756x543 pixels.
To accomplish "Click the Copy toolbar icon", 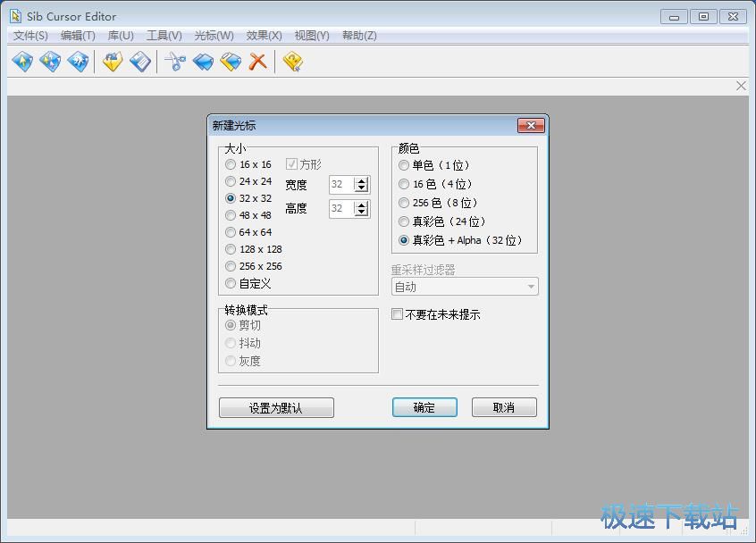I will tap(203, 61).
